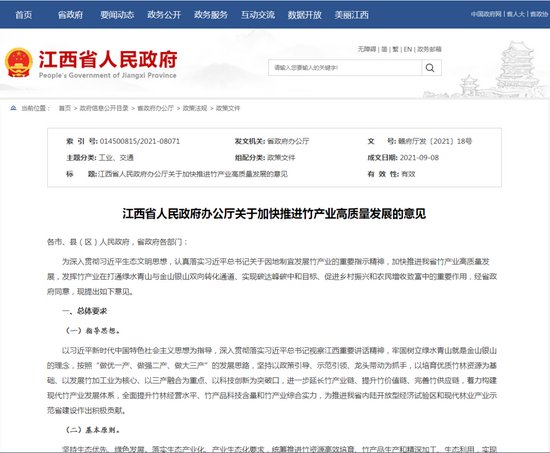This screenshot has width=550, height=453.
Task: Open the 政务公开 nav menu item
Action: pyautogui.click(x=164, y=15)
